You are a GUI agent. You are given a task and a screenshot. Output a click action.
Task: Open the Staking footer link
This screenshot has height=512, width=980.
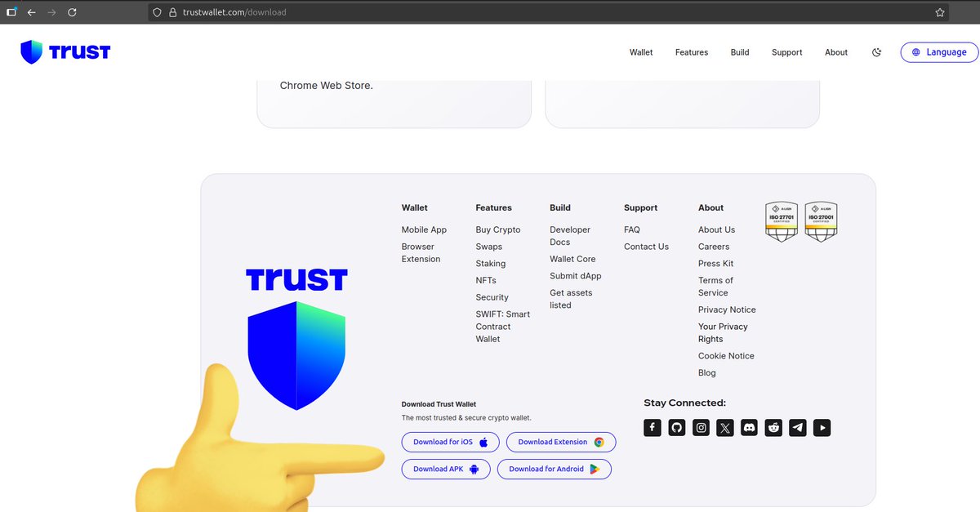pos(491,264)
